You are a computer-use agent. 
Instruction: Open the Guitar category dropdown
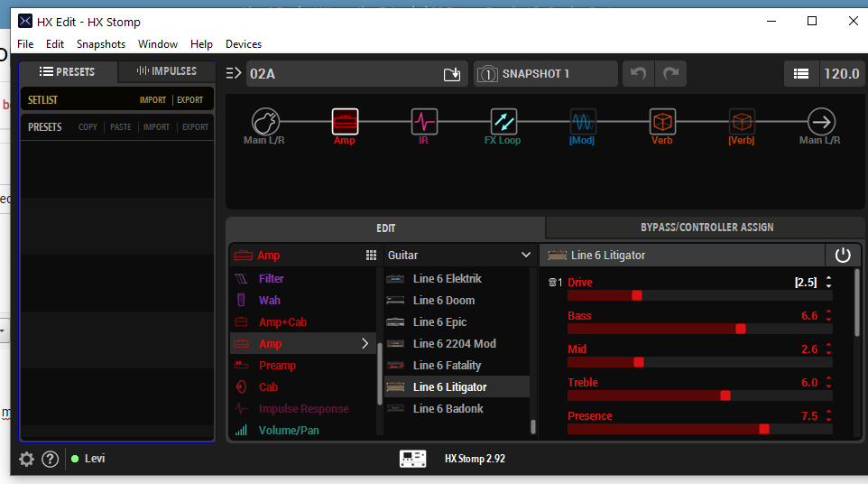click(x=459, y=256)
